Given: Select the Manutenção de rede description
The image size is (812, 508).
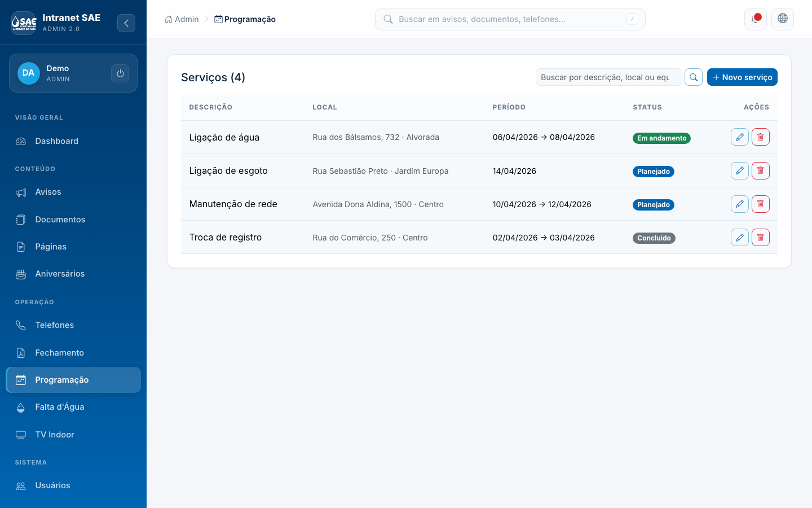Looking at the screenshot, I should (x=233, y=204).
